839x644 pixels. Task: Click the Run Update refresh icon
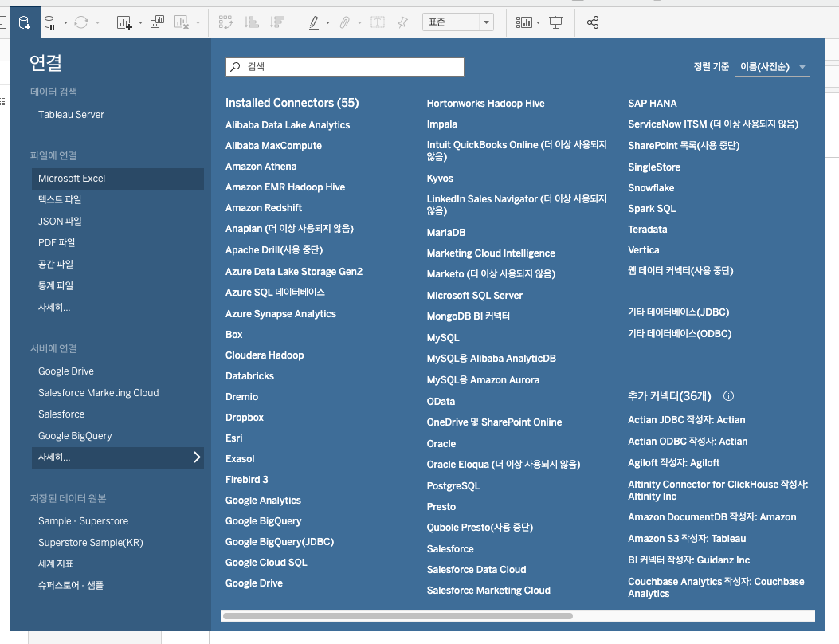tap(80, 22)
